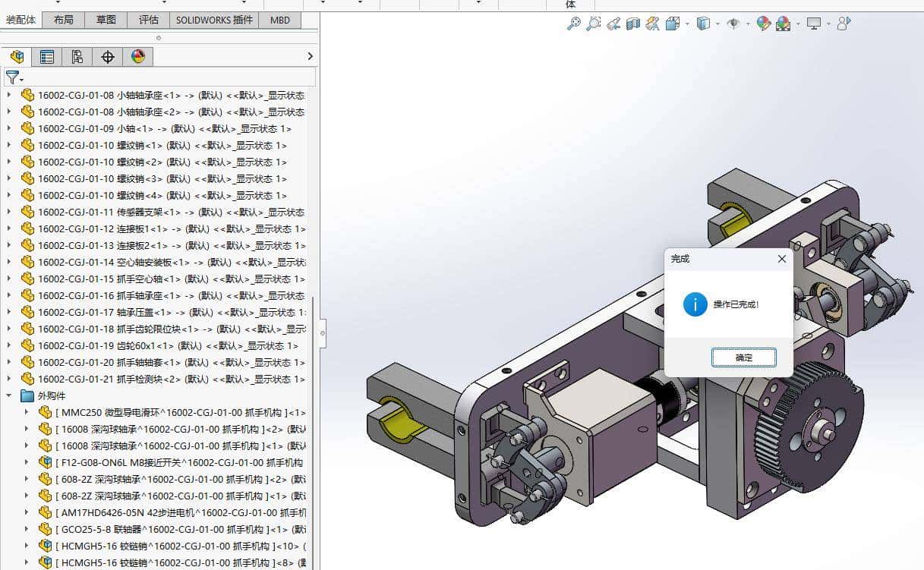Select the Zoom to Fit tool

pos(576,24)
